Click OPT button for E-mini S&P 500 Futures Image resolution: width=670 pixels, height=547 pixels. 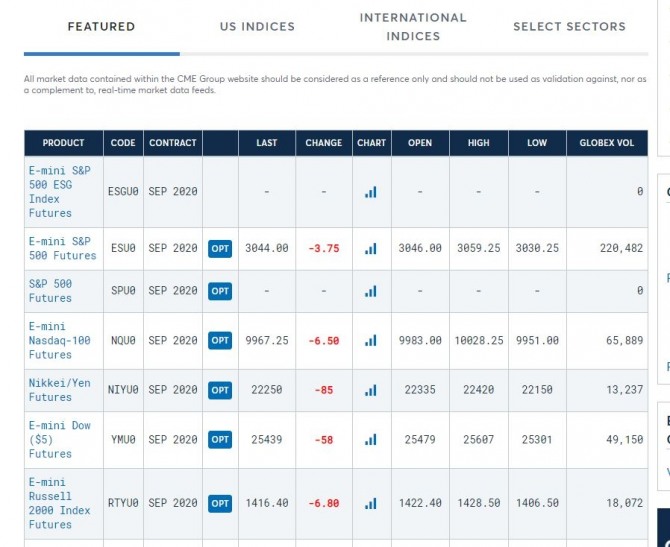[x=220, y=248]
